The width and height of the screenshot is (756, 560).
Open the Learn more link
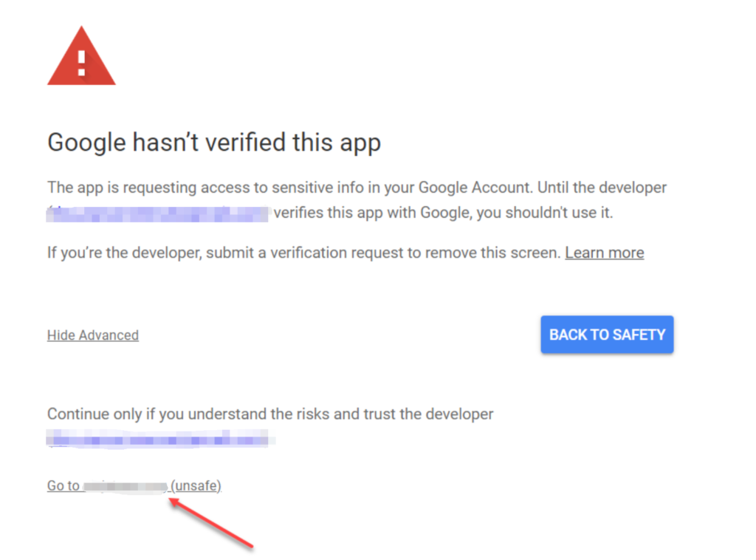tap(605, 253)
